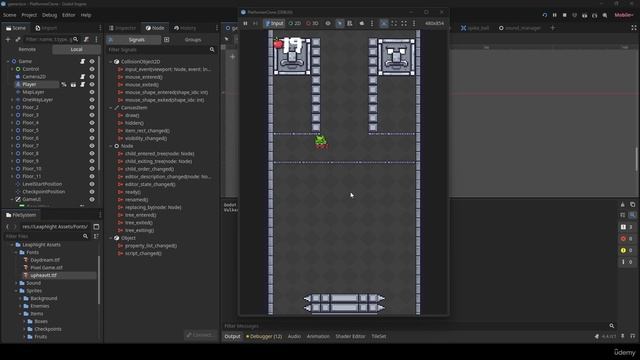Toggle visibility of the OneWayLayer node
This screenshot has width=640, height=360.
click(92, 100)
